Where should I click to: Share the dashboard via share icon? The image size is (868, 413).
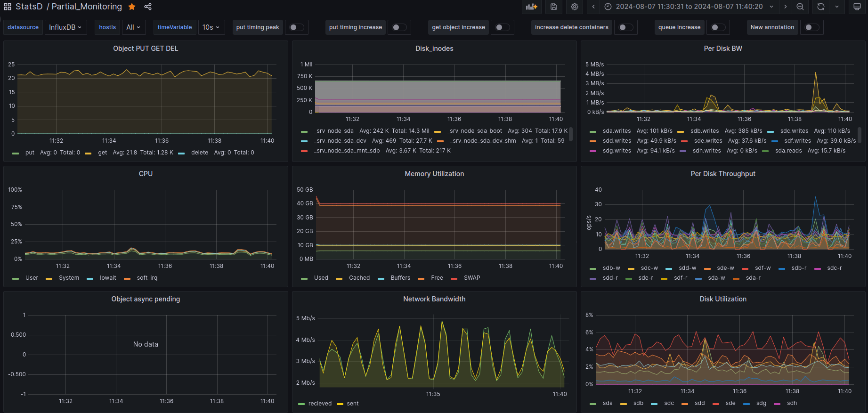[148, 7]
